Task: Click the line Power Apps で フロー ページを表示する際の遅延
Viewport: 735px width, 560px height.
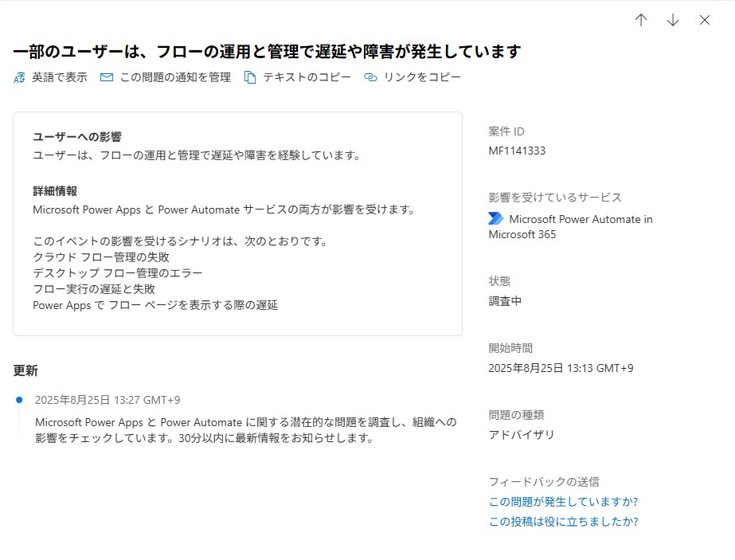Action: (x=155, y=305)
